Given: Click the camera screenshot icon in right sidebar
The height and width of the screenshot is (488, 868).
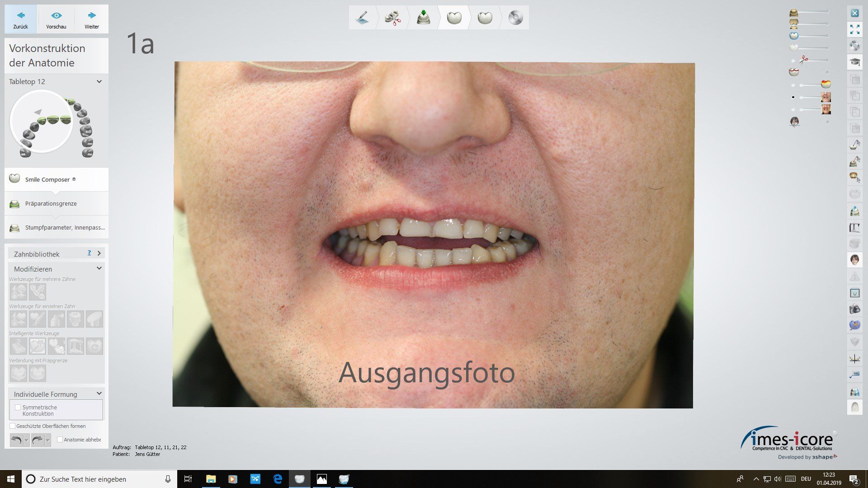Looking at the screenshot, I should (x=854, y=310).
